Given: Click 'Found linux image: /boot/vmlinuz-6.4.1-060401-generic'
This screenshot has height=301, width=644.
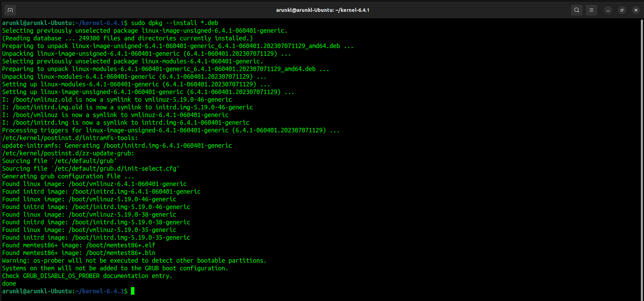Looking at the screenshot, I should click(x=94, y=184).
